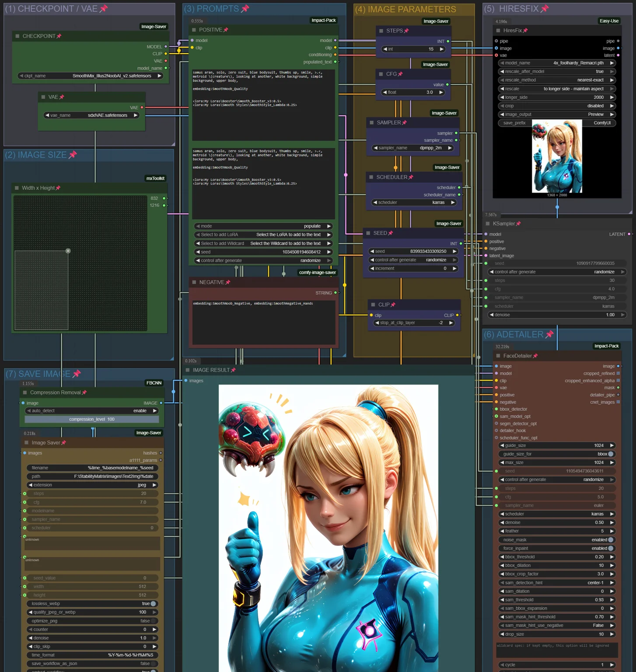Click the pin icon on Compression Removal node
The image size is (636, 672).
click(x=84, y=393)
